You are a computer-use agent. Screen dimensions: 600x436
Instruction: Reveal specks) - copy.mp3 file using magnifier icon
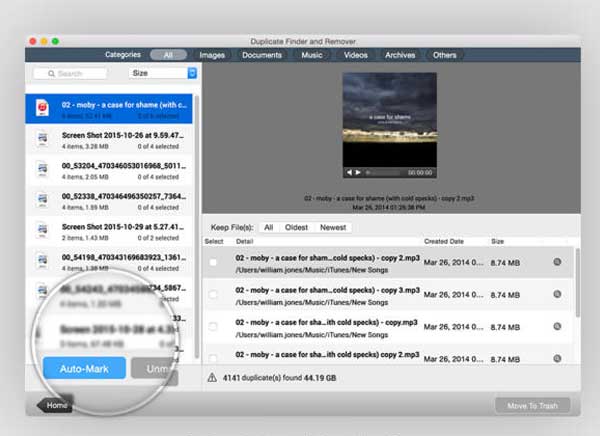point(557,326)
